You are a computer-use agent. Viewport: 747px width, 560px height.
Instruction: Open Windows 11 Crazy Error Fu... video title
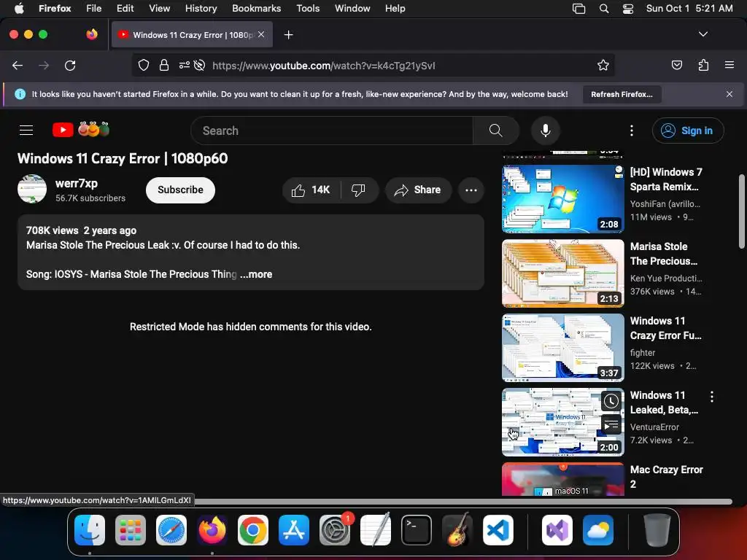click(665, 328)
